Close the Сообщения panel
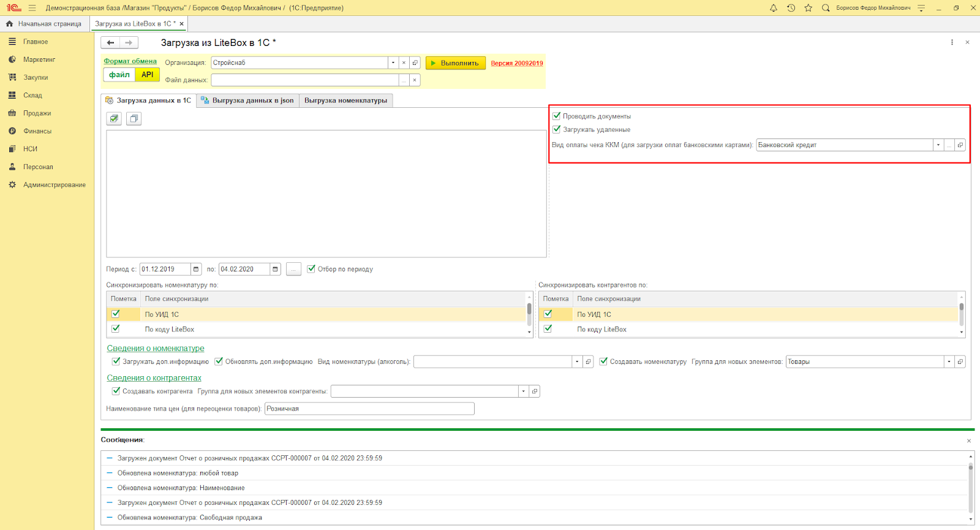This screenshot has width=980, height=530. (969, 441)
